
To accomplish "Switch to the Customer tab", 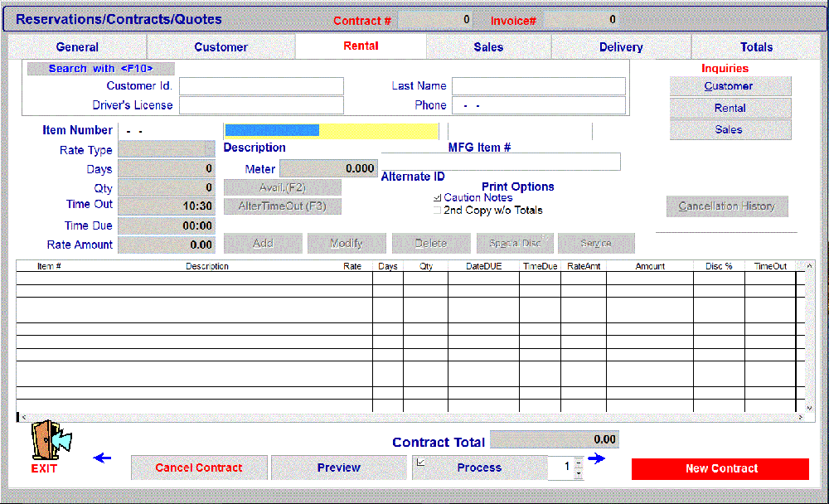I will point(221,47).
